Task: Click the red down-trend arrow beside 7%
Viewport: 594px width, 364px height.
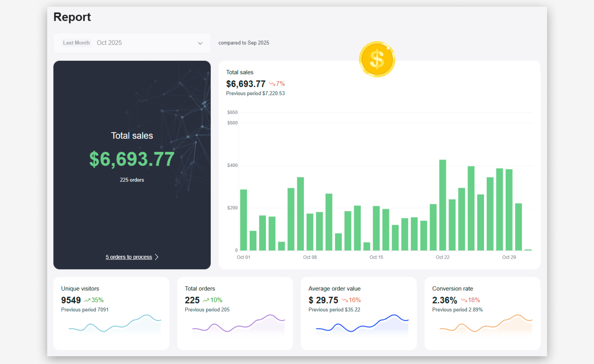Action: coord(272,84)
